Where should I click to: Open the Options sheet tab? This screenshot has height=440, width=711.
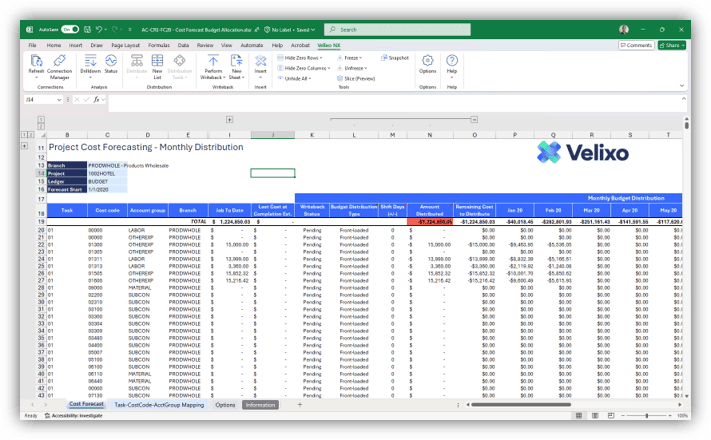[225, 405]
